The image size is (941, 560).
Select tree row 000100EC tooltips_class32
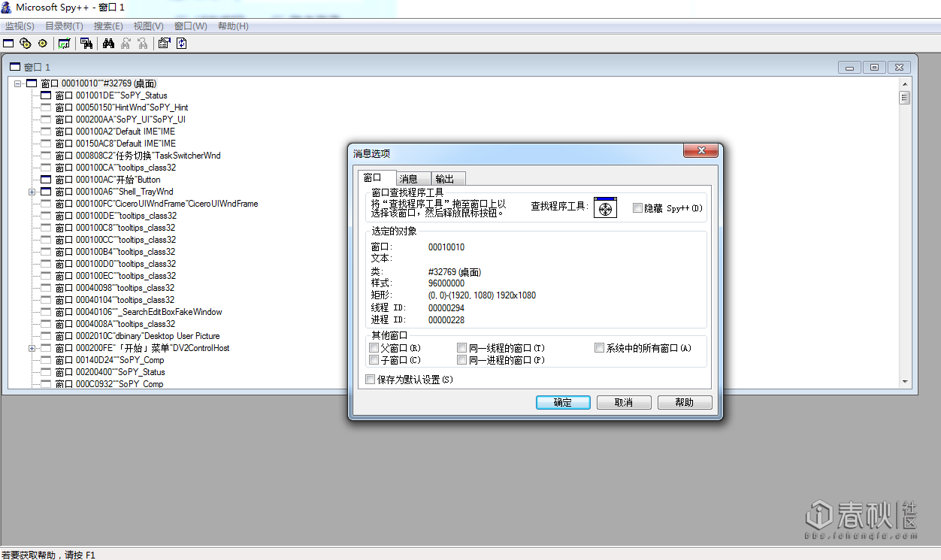coord(116,276)
